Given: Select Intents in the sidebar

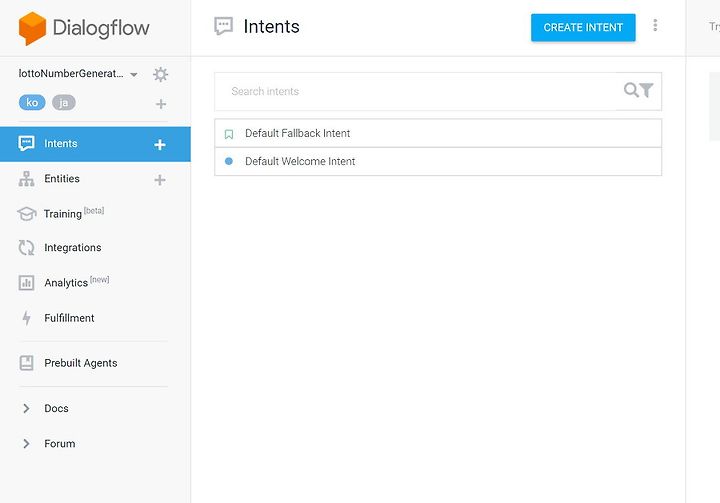Looking at the screenshot, I should coord(95,144).
